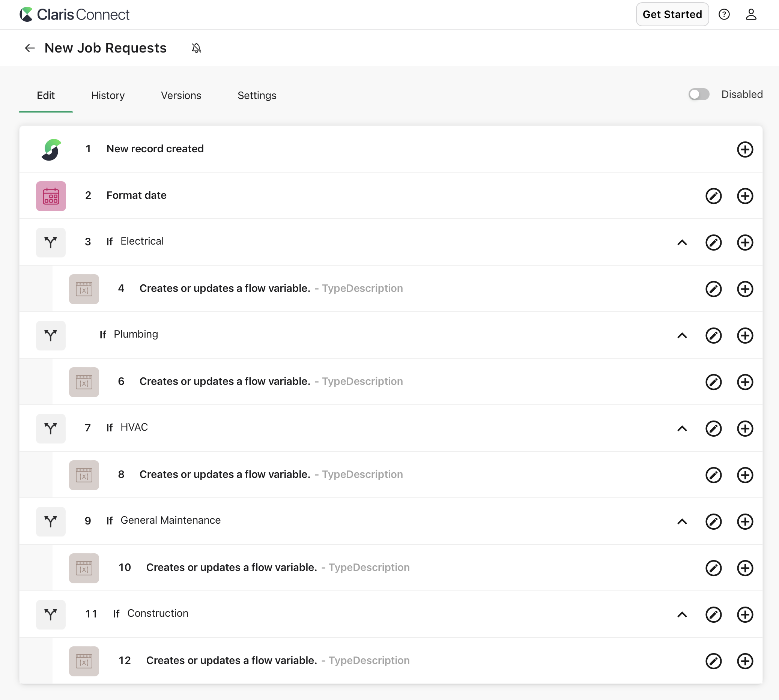The image size is (779, 700).
Task: Click the flow variable icon on step 4
Action: 84,289
